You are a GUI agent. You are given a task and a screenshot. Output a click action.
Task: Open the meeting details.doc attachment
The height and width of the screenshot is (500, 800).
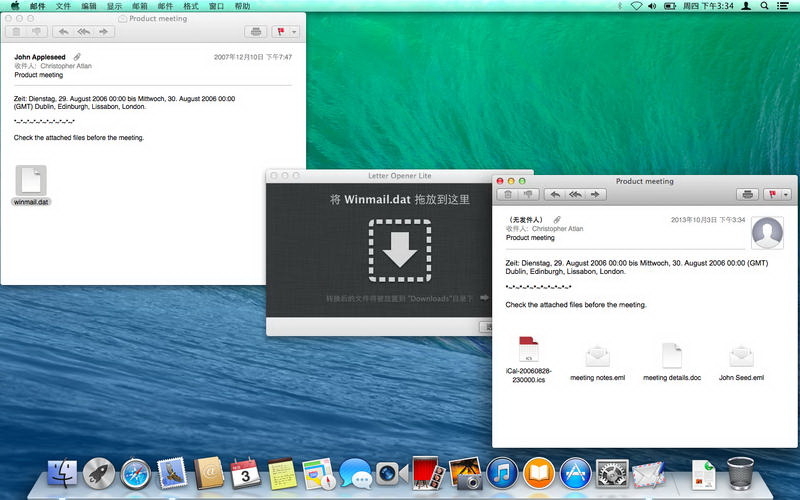671,356
